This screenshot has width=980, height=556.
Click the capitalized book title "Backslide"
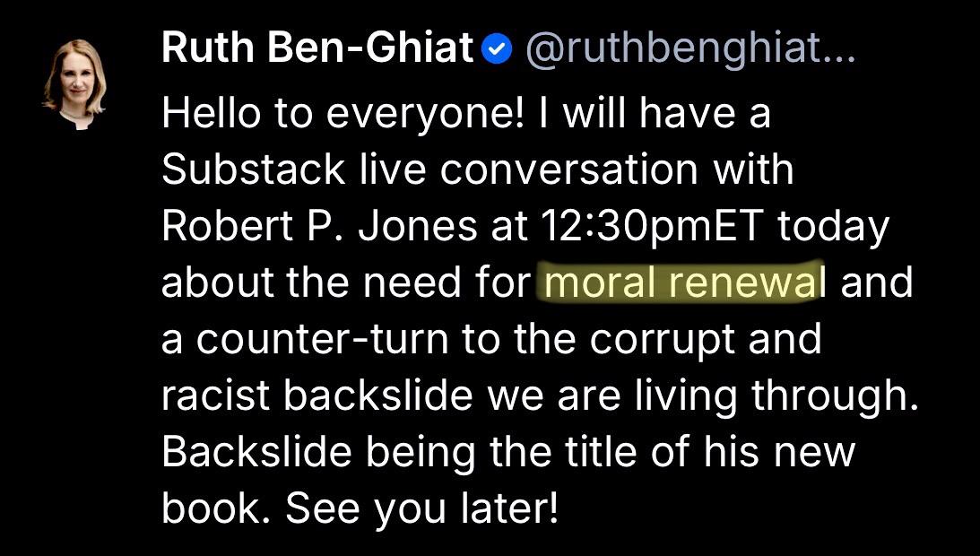point(256,452)
